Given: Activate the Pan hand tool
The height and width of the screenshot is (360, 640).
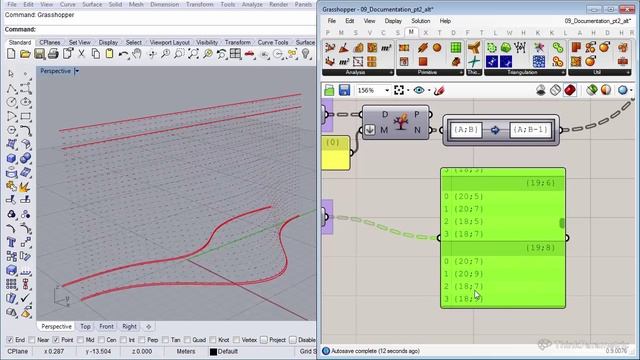Looking at the screenshot, I should (137, 54).
